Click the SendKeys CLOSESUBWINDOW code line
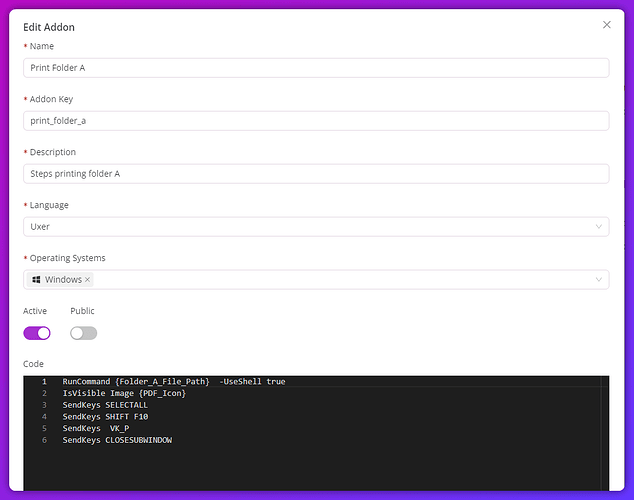This screenshot has width=634, height=500. point(117,440)
